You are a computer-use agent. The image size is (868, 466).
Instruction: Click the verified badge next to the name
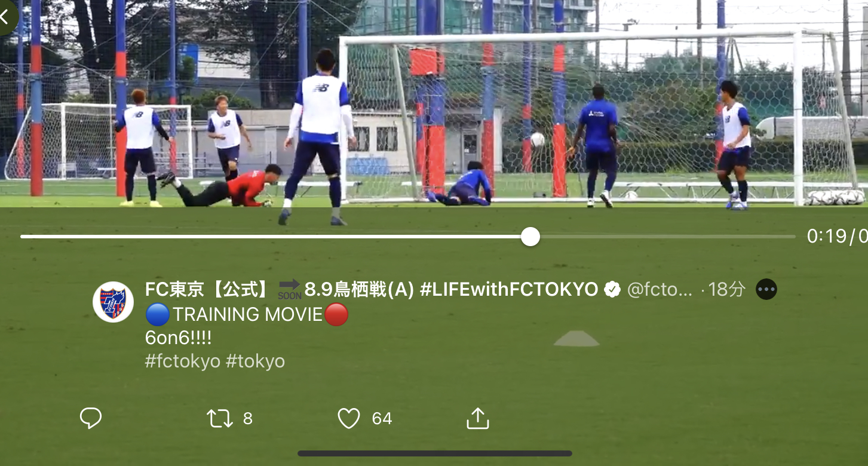[612, 290]
